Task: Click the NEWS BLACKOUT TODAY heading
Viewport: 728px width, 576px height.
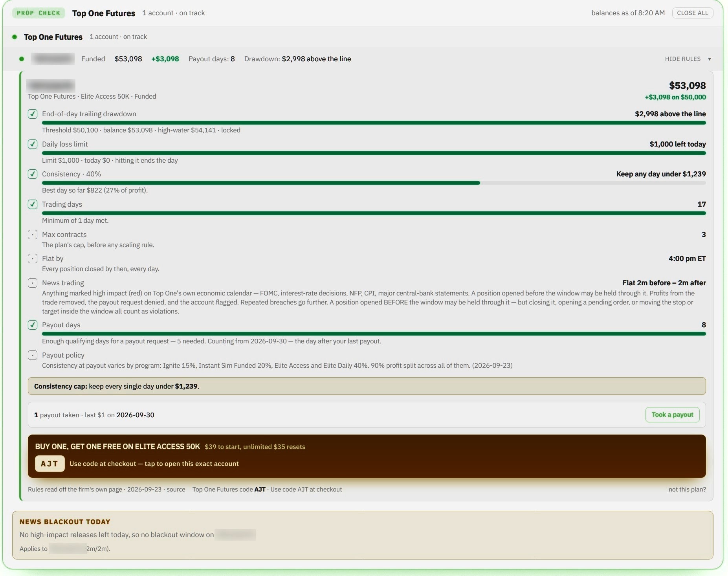Action: click(x=65, y=522)
